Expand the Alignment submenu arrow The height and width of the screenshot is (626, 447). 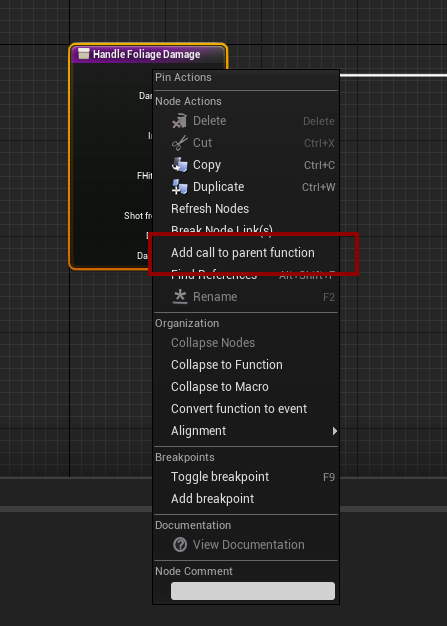(334, 431)
